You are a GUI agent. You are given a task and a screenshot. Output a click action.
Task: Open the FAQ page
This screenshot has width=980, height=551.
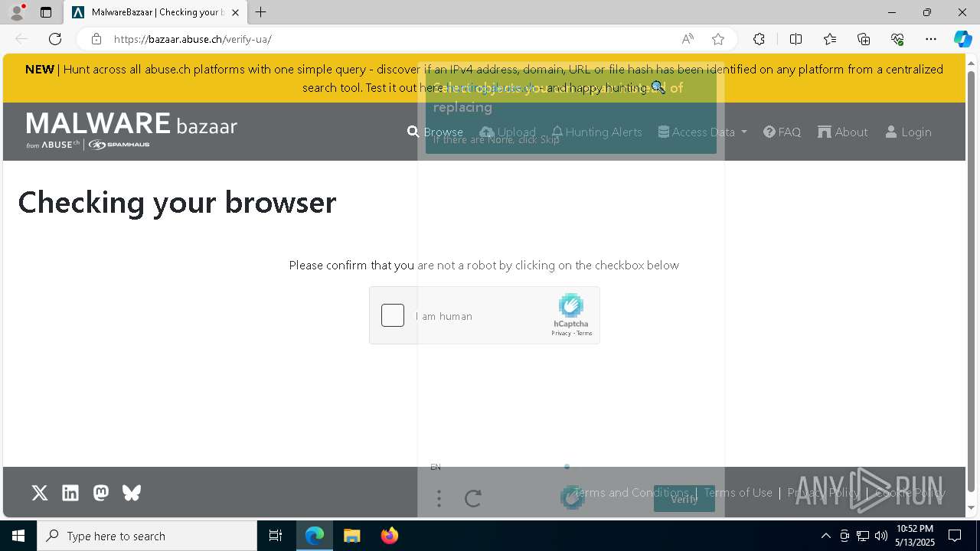pyautogui.click(x=782, y=132)
